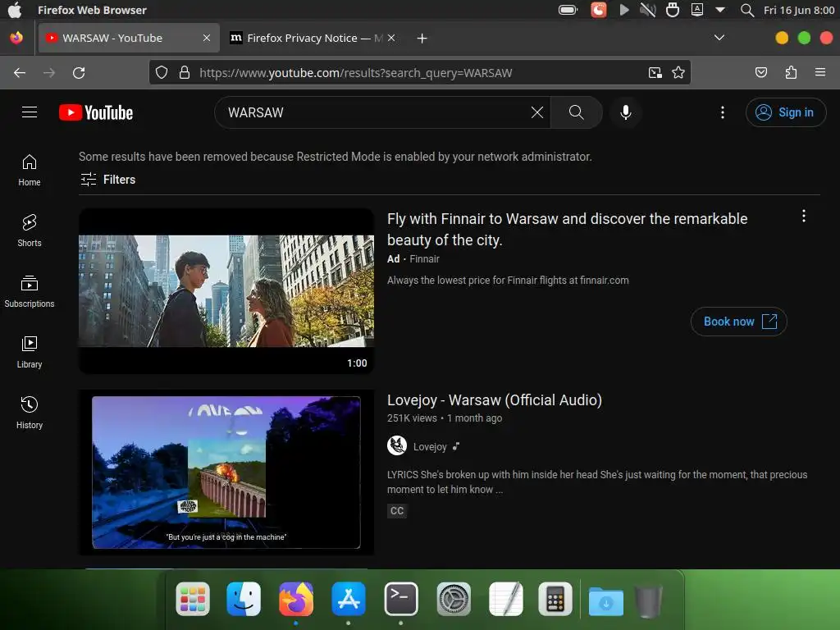
Task: Open Subscriptions in the sidebar
Action: [30, 291]
